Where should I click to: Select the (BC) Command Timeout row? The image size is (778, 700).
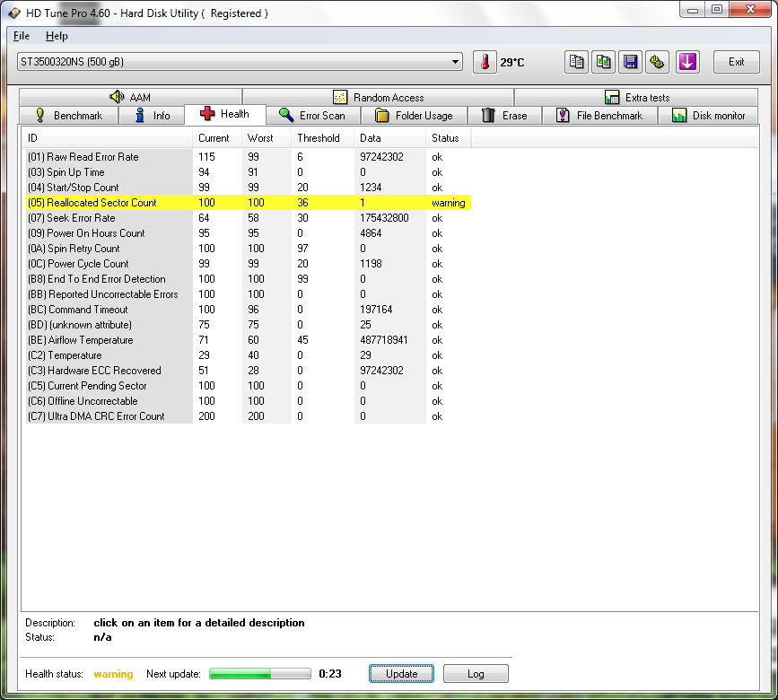click(248, 310)
